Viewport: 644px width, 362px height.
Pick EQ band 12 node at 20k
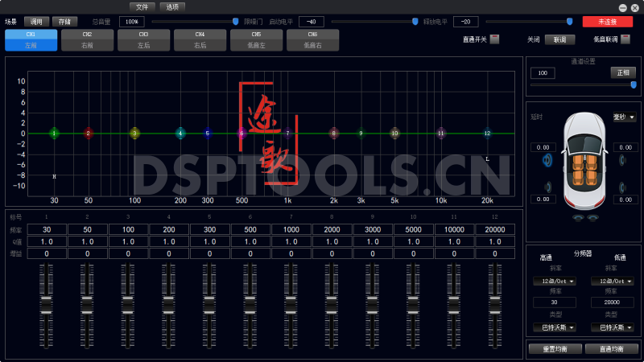tap(487, 134)
